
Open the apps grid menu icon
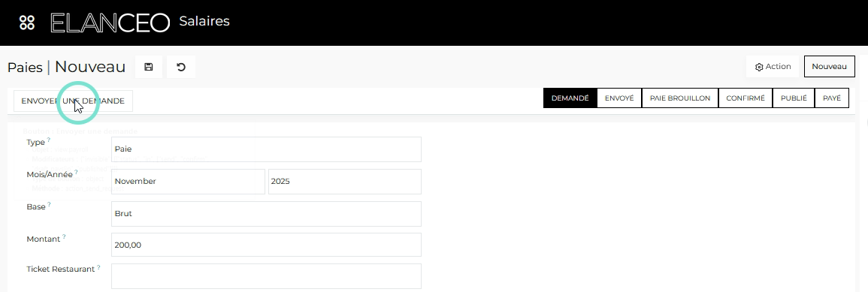26,23
